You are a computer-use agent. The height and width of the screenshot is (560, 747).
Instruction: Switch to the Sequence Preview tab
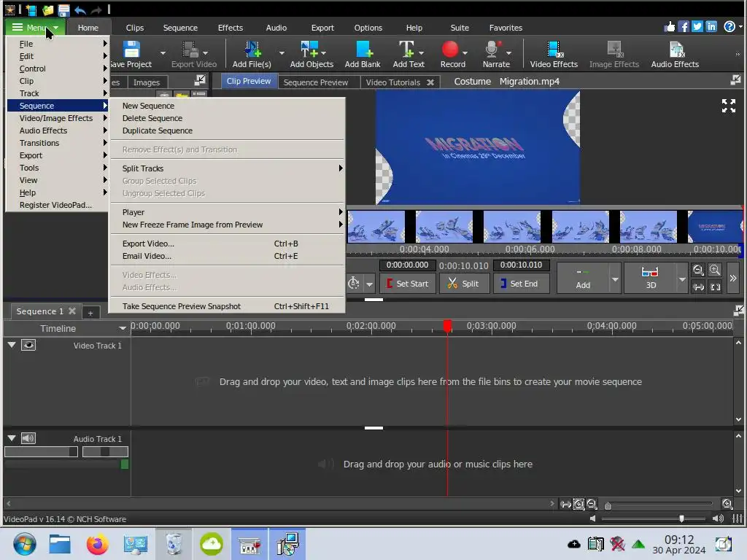point(316,82)
